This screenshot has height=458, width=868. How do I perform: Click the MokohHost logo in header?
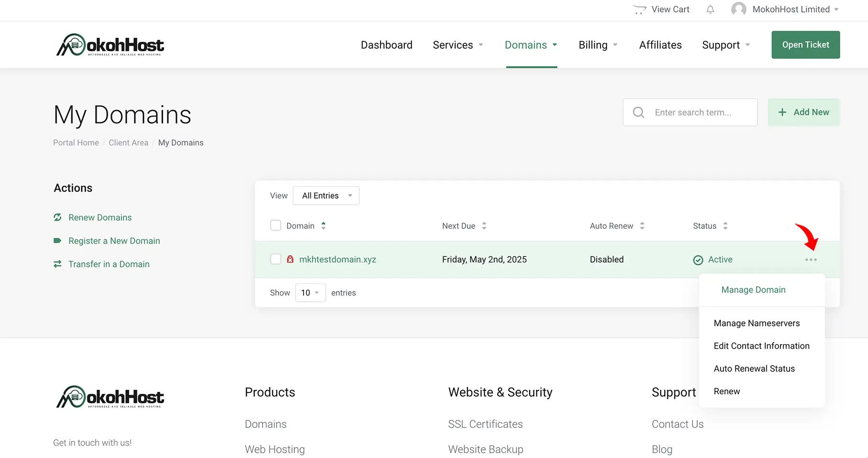110,45
